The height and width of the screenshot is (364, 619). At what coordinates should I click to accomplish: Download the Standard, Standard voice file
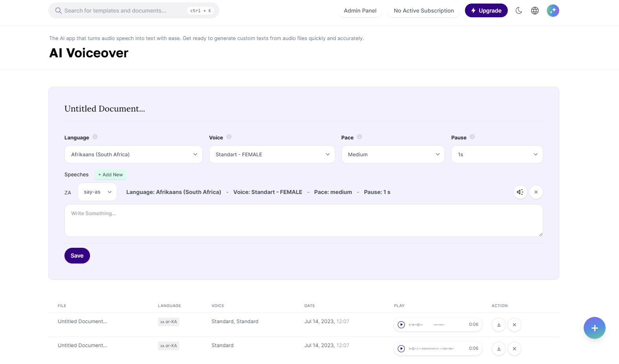tap(499, 325)
